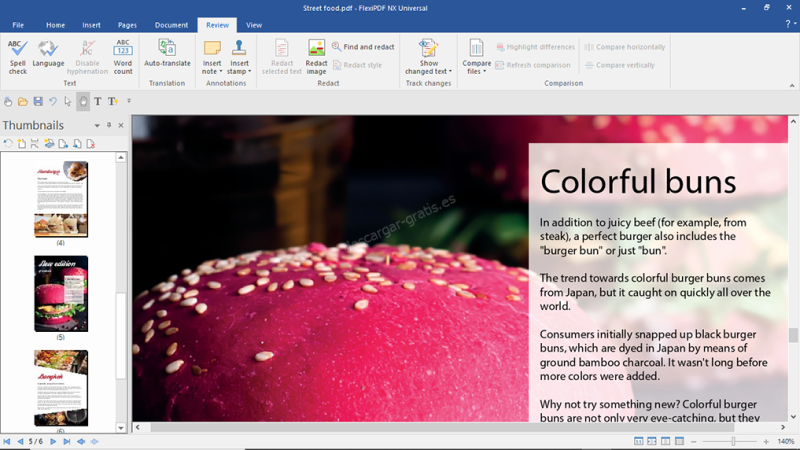Image resolution: width=800 pixels, height=450 pixels.
Task: Click the delete page icon in Thumbnails
Action: pyautogui.click(x=90, y=144)
